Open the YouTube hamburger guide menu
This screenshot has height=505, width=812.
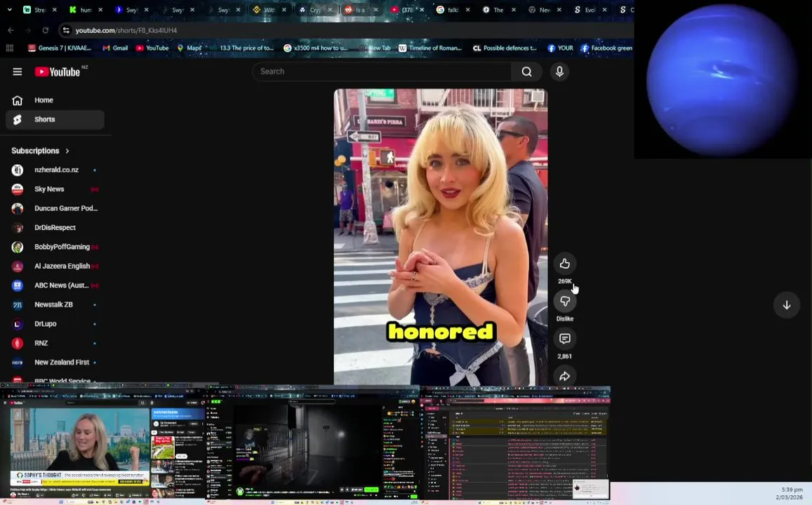17,72
